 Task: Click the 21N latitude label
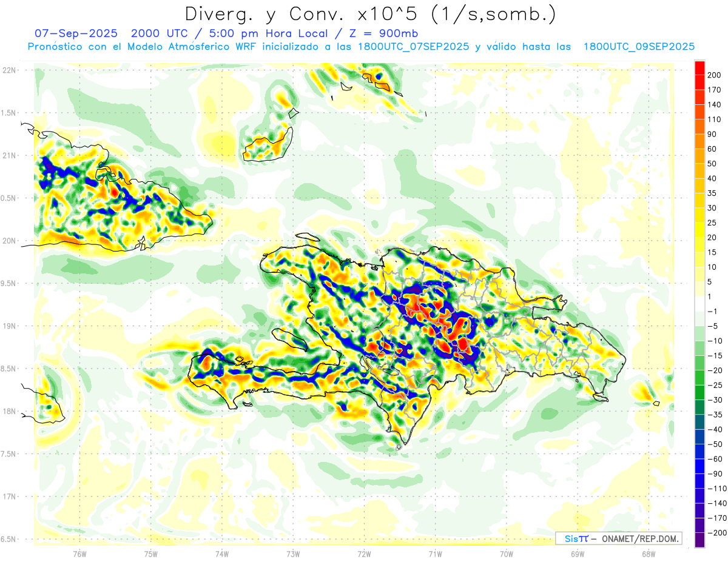(x=9, y=155)
